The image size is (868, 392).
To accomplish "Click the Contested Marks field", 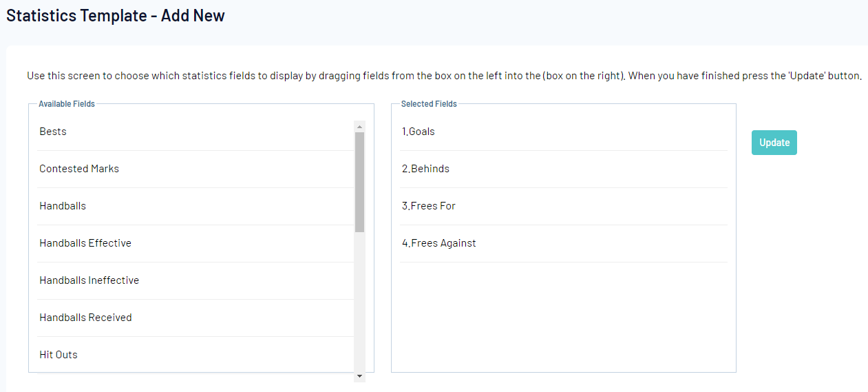I will coord(79,169).
